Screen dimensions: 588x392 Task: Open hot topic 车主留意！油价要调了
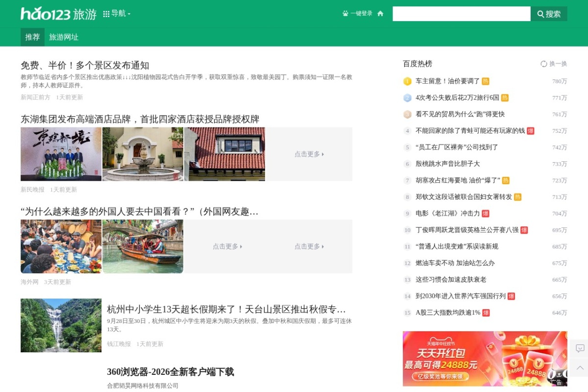click(x=448, y=81)
